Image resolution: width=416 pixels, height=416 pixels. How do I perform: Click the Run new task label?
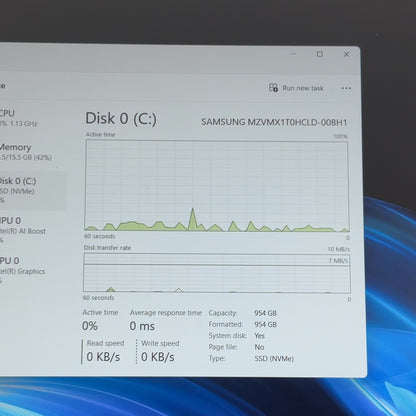[x=303, y=88]
